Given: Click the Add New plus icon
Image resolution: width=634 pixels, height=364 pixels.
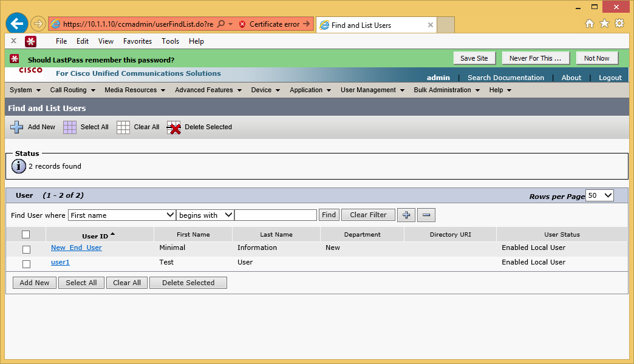Looking at the screenshot, I should click(x=16, y=127).
